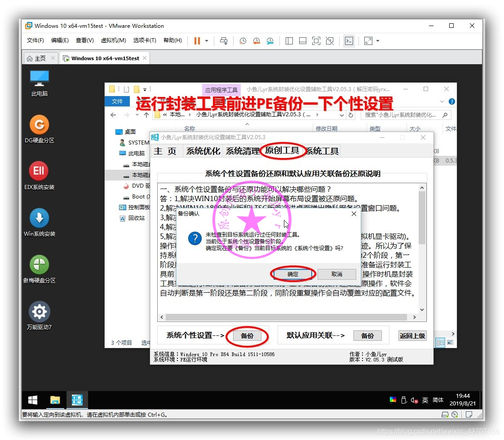Open 此电脑 desktop icon
Image resolution: width=504 pixels, height=440 pixels.
[x=39, y=83]
